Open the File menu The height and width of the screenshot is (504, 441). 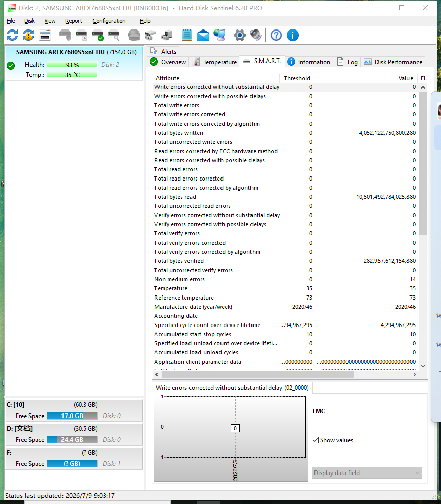tap(11, 21)
